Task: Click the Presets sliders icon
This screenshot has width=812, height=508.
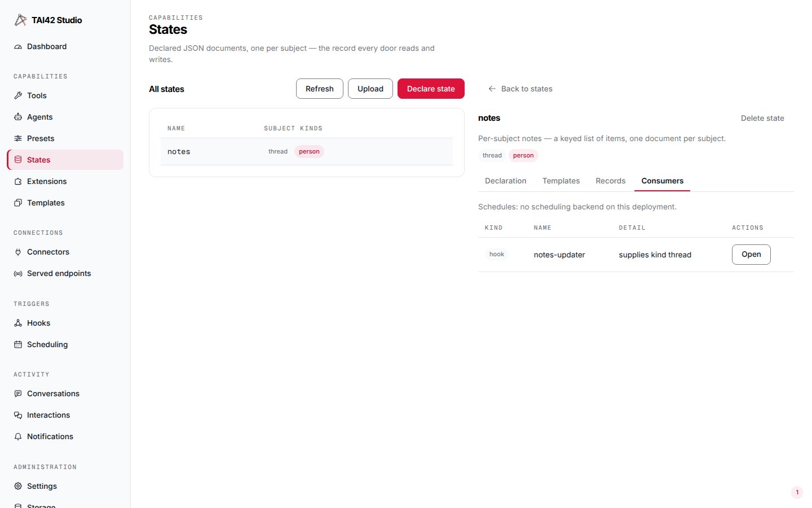Action: [18, 139]
